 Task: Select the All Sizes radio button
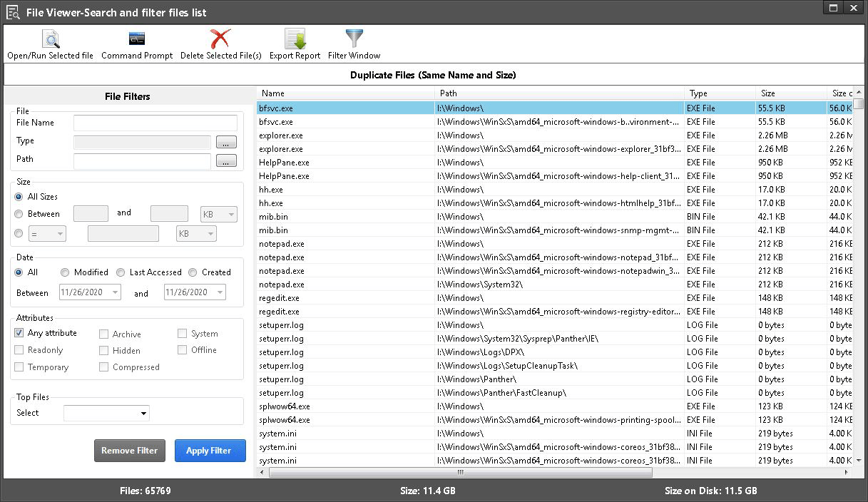19,197
